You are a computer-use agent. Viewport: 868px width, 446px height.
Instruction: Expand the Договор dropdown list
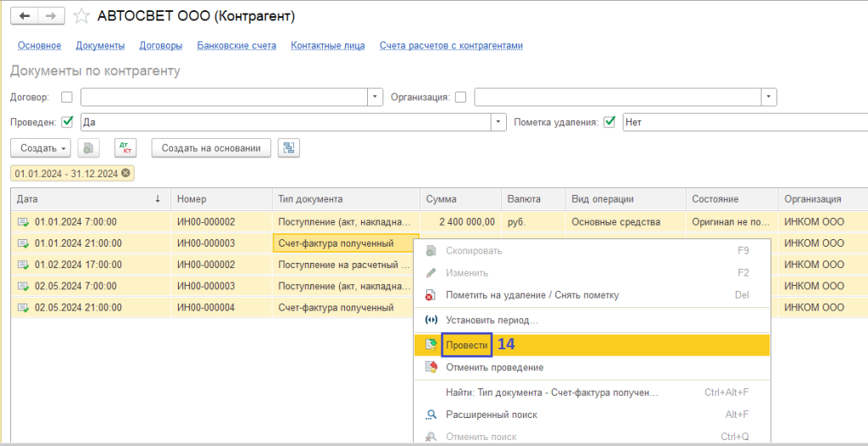pos(376,98)
